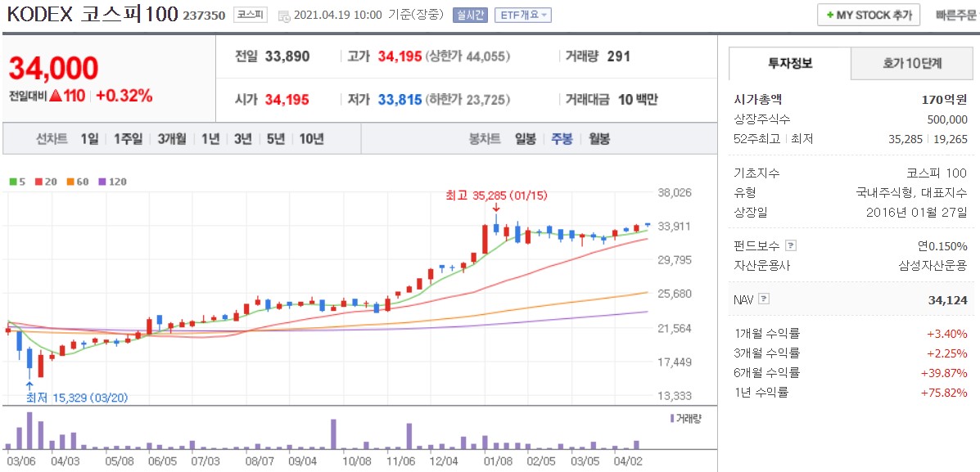Image resolution: width=980 pixels, height=472 pixels.
Task: Click the 6개월 수익률 +39.87% value
Action: coord(944,373)
